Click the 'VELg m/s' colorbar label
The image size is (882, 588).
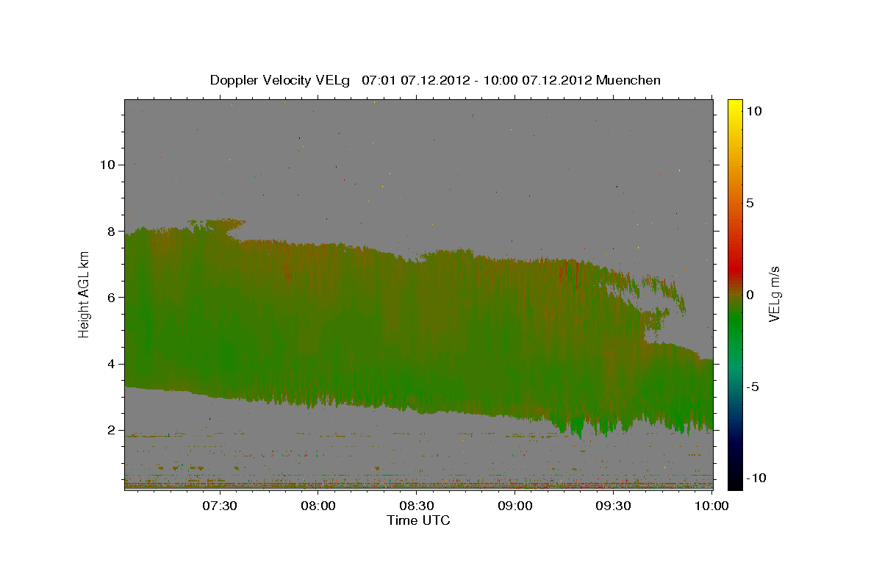click(x=774, y=294)
